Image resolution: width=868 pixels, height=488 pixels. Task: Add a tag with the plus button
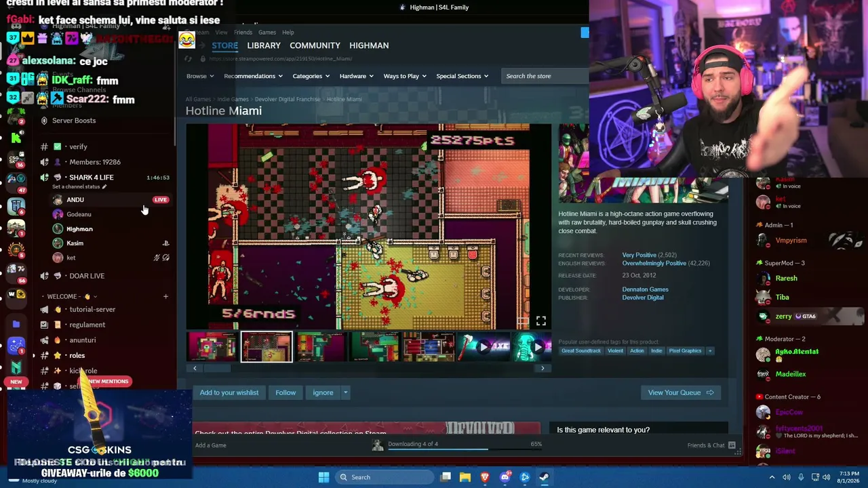[x=710, y=350]
